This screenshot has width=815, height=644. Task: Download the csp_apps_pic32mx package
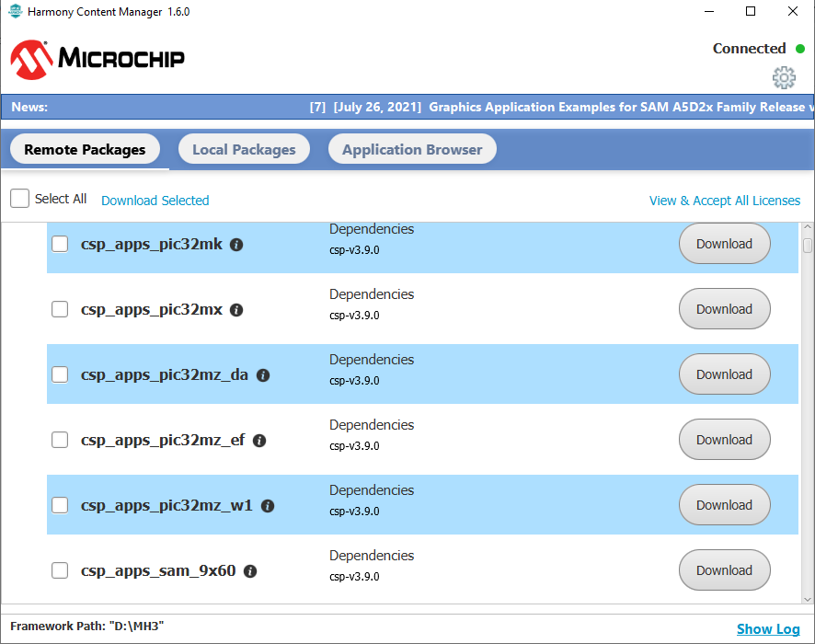pos(725,309)
